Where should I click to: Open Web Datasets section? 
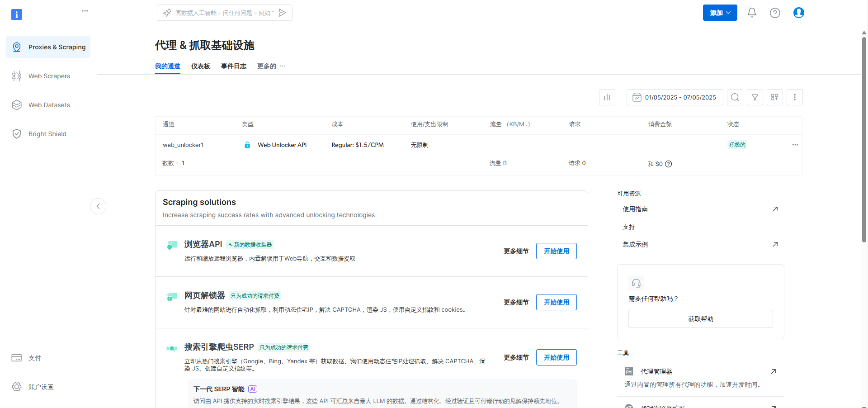[x=48, y=105]
